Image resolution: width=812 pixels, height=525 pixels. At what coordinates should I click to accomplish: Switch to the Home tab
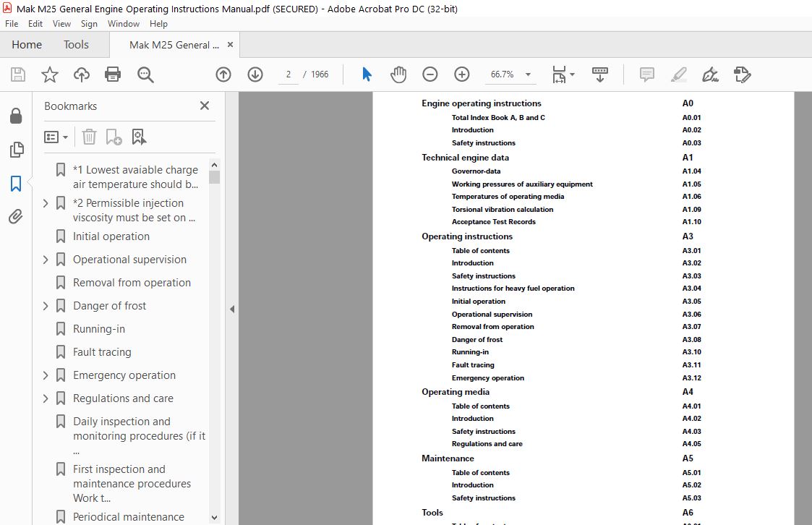(x=27, y=45)
